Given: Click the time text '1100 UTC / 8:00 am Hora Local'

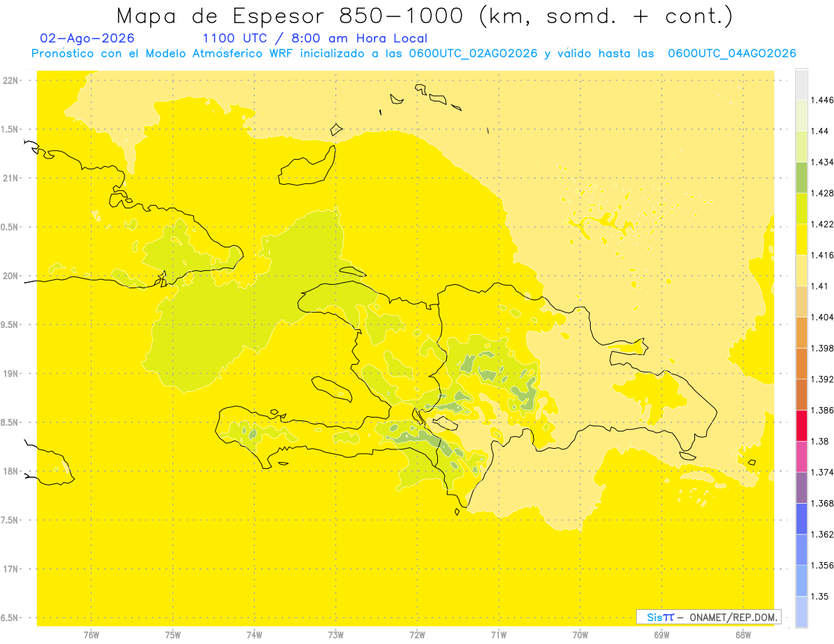Looking at the screenshot, I should pos(315,39).
